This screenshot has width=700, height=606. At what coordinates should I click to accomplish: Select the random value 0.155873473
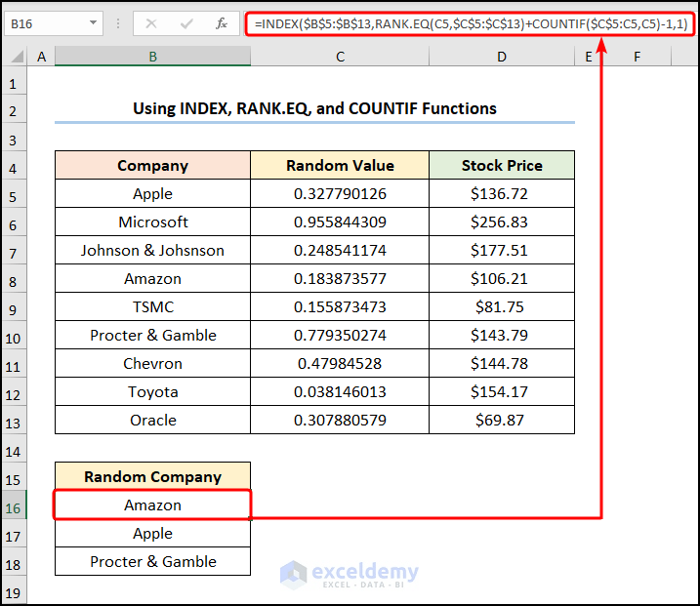click(340, 306)
